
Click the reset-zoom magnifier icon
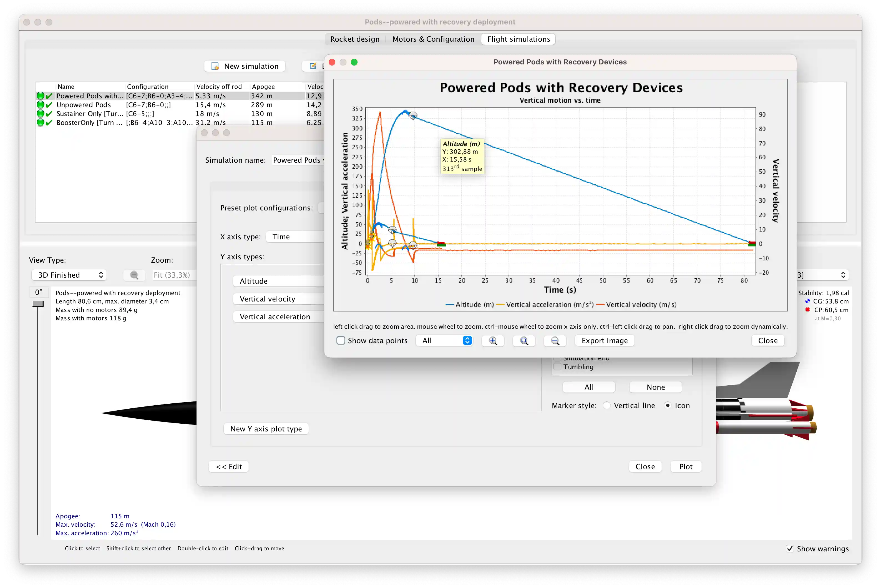524,341
